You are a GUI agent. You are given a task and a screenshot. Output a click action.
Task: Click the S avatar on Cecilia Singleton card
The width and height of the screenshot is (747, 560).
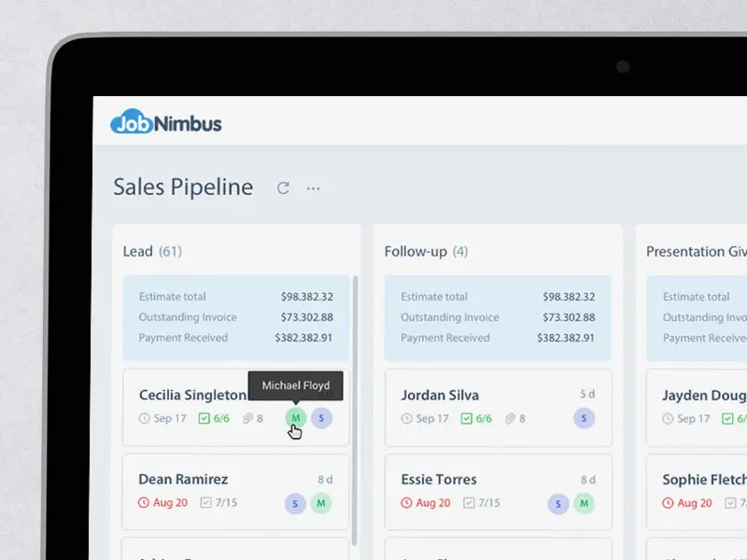coord(321,418)
